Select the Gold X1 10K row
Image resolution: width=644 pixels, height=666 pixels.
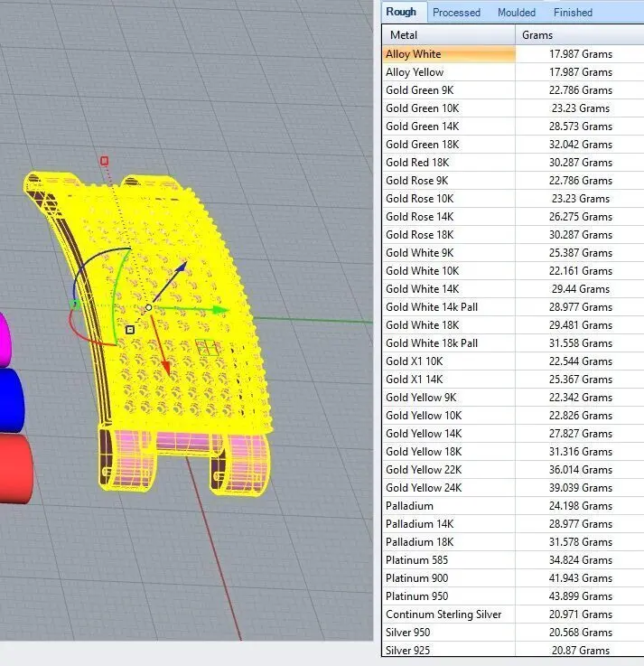pos(513,361)
